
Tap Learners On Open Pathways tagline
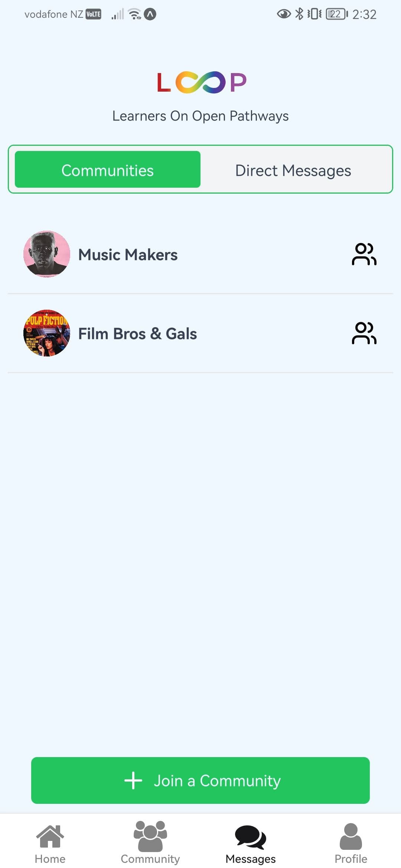tap(200, 116)
